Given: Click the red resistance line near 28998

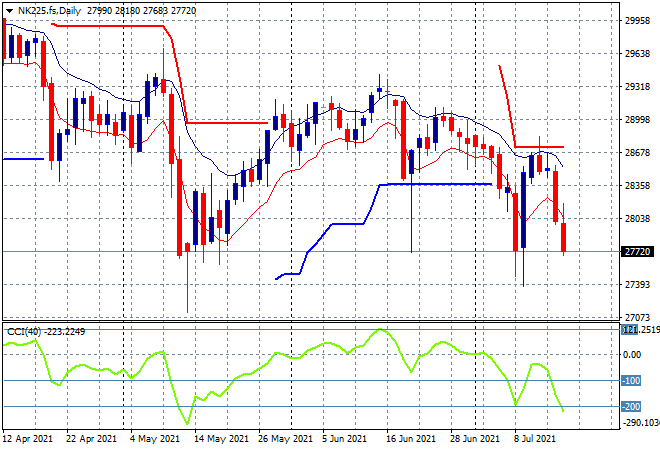Looking at the screenshot, I should point(227,123).
